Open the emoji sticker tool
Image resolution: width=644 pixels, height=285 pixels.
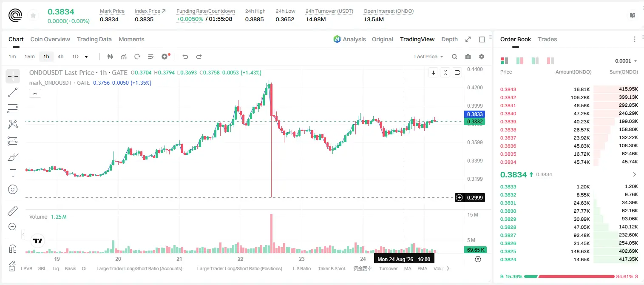[13, 189]
